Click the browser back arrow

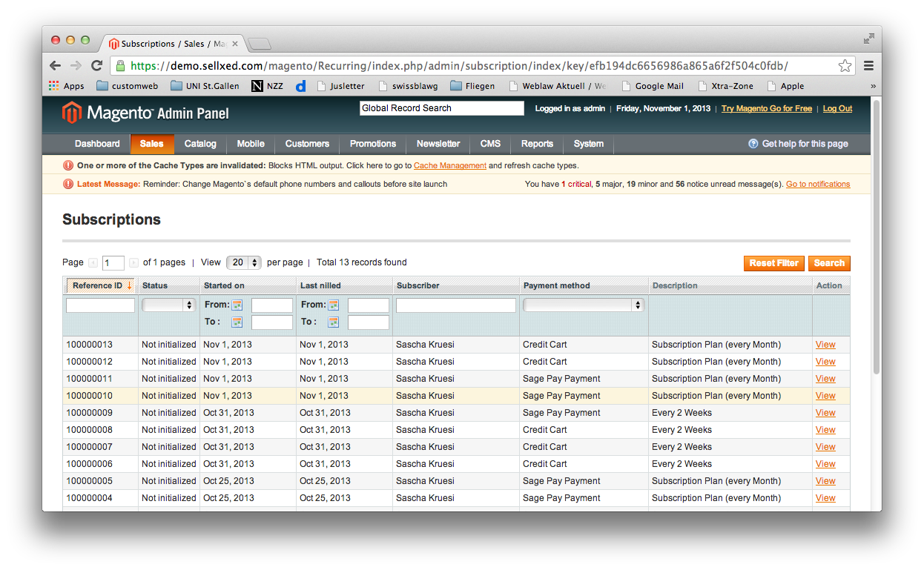click(x=56, y=65)
